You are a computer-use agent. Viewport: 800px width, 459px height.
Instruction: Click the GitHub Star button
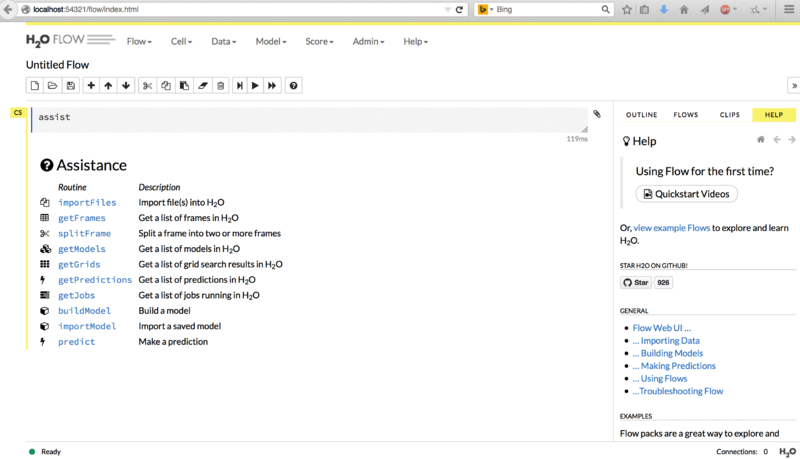tap(636, 283)
